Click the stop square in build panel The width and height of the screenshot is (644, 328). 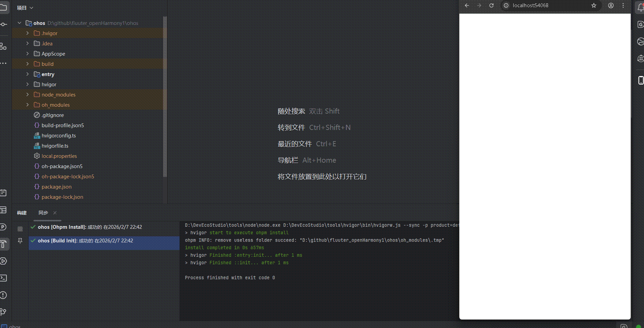(20, 229)
